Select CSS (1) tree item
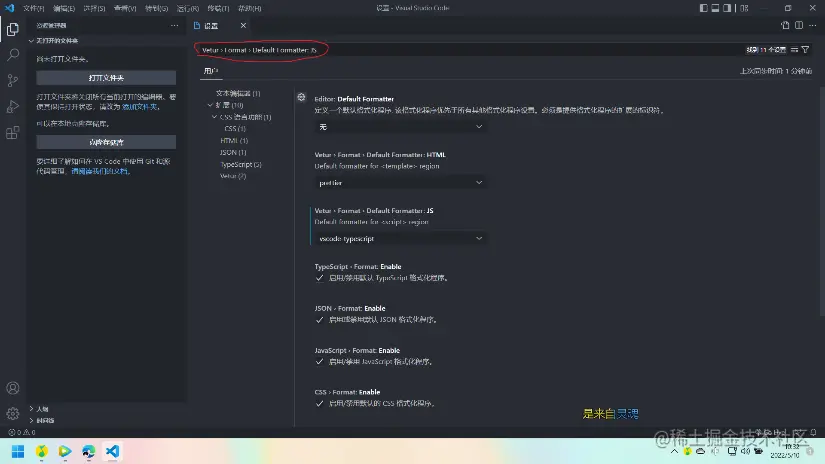825x464 pixels. tap(235, 128)
